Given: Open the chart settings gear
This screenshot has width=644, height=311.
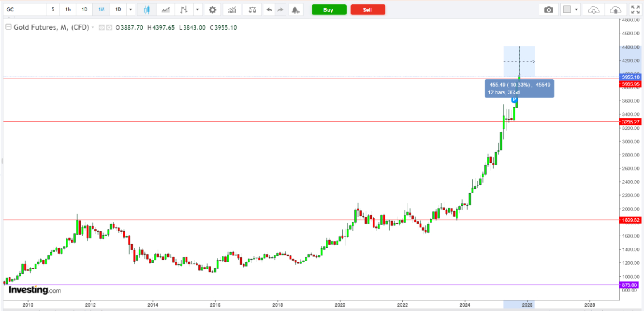Looking at the screenshot, I should point(212,9).
